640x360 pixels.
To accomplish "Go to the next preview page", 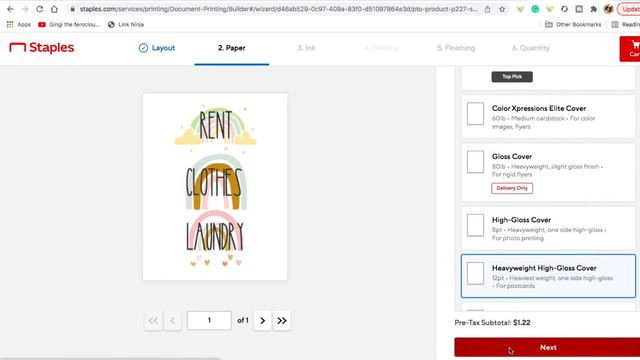I will pyautogui.click(x=262, y=321).
